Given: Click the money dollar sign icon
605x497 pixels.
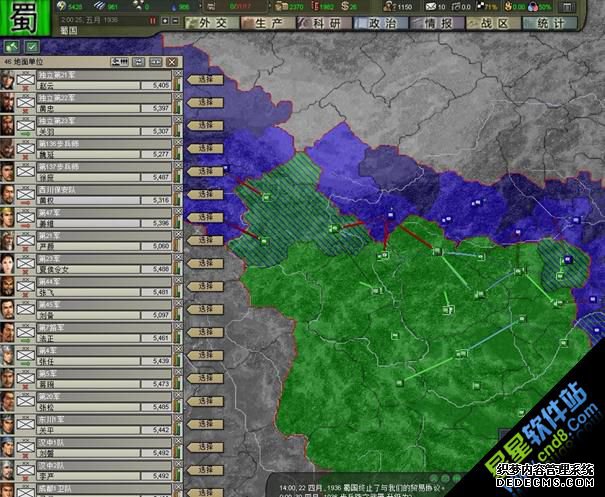Looking at the screenshot, I should click(345, 6).
